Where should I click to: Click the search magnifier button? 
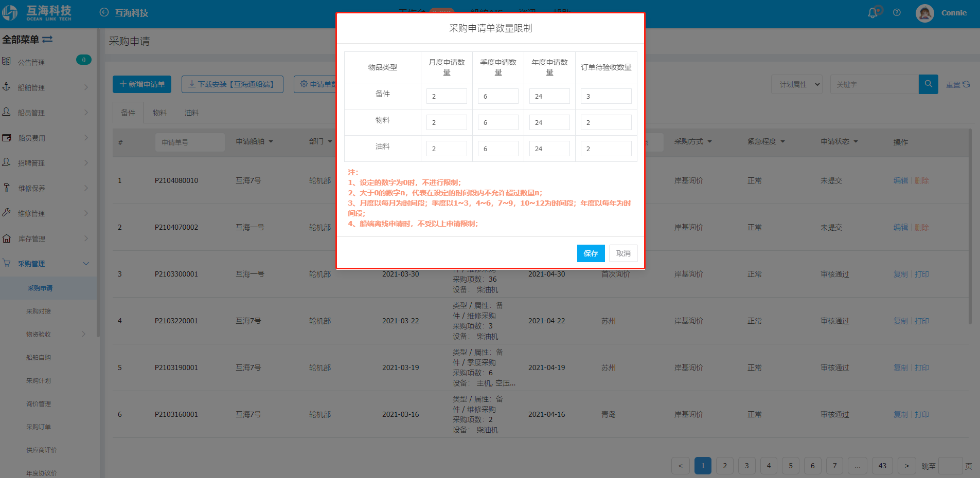tap(929, 84)
